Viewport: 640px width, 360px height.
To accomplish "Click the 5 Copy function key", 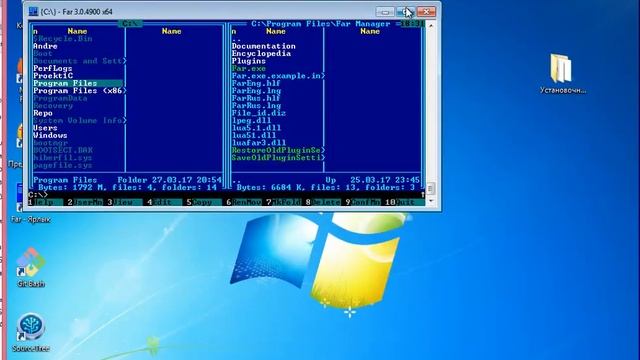I will click(x=204, y=202).
